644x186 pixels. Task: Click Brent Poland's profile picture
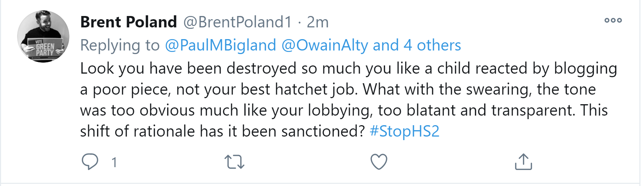pyautogui.click(x=43, y=36)
